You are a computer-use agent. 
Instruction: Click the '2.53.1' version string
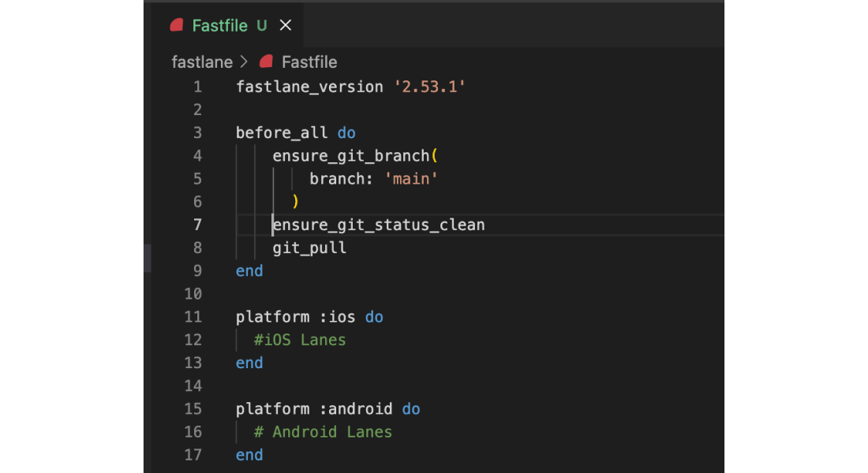(429, 87)
